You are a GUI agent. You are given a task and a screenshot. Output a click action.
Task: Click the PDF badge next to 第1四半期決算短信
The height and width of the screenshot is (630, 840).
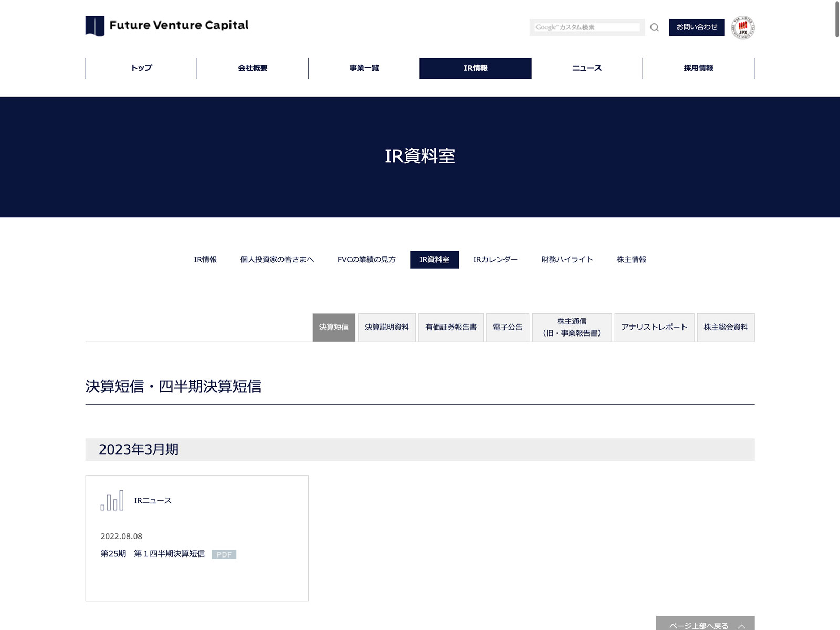coord(224,554)
